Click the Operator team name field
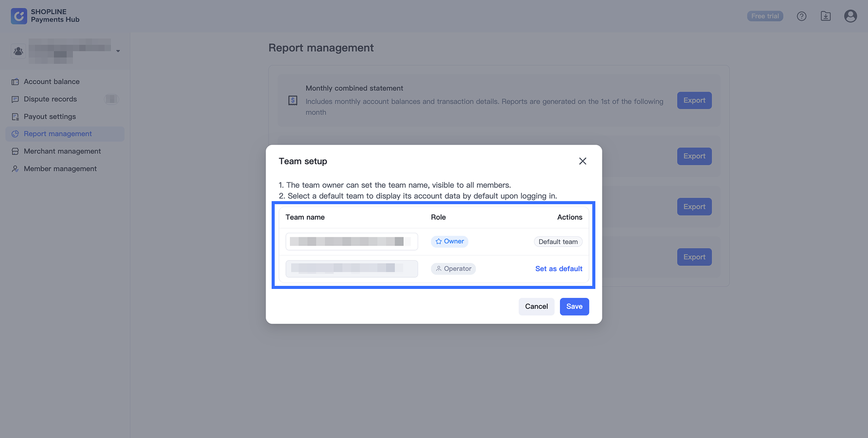868x438 pixels. tap(352, 269)
